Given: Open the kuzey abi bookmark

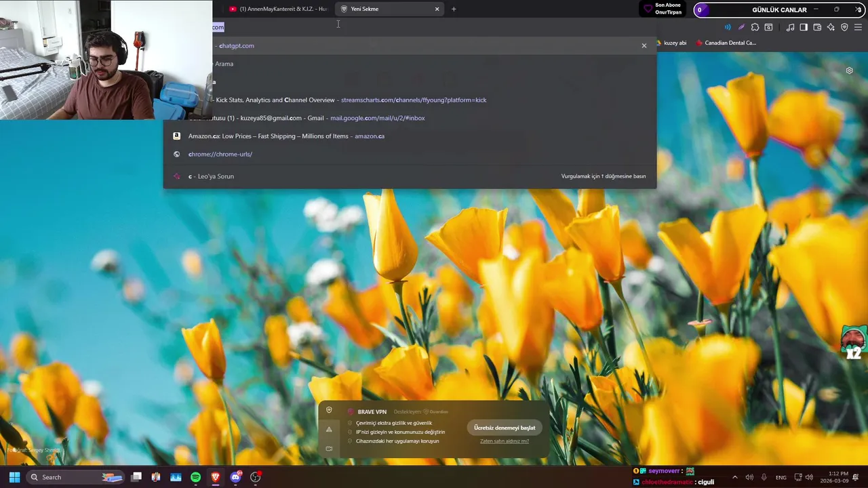Looking at the screenshot, I should point(671,43).
